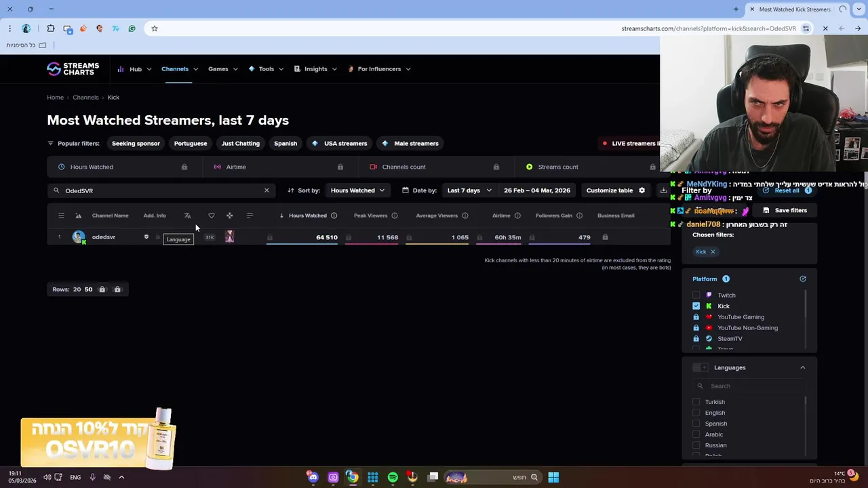Image resolution: width=868 pixels, height=488 pixels.
Task: Bookmark page with star icon
Action: 155,28
